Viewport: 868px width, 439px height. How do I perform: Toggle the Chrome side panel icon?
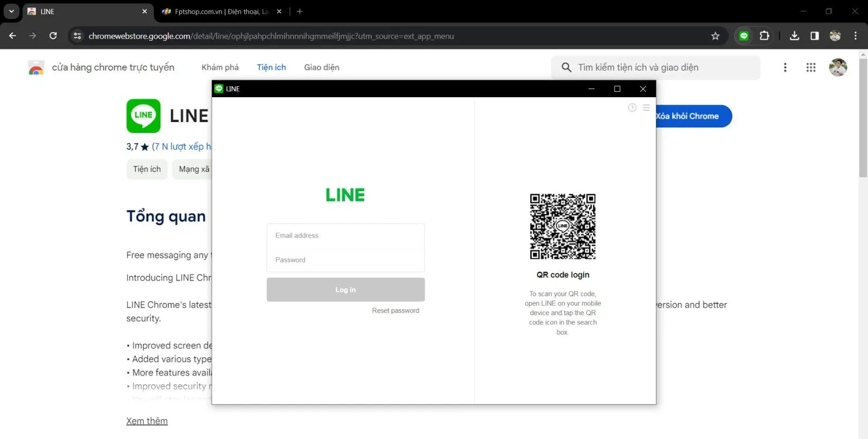coord(814,36)
